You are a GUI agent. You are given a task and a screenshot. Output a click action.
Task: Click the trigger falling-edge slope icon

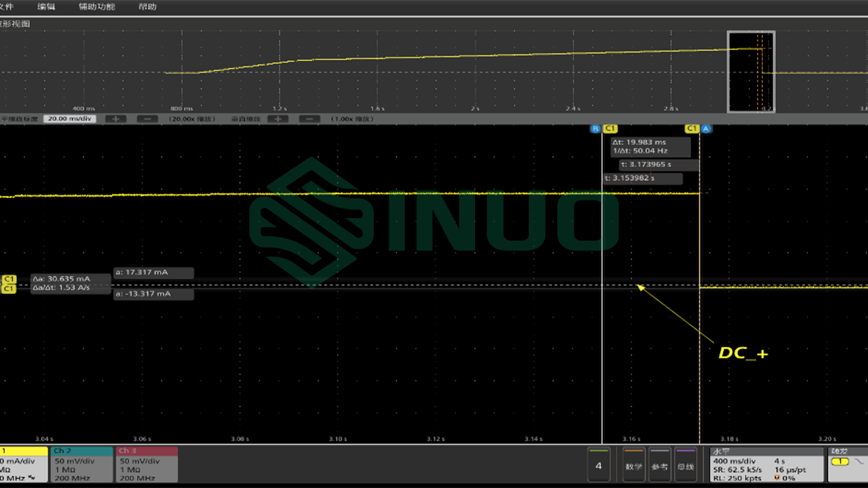(x=858, y=461)
